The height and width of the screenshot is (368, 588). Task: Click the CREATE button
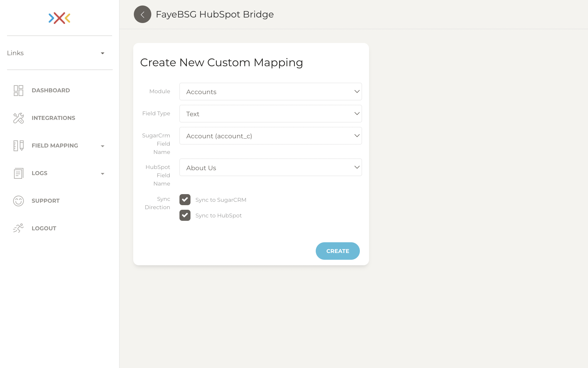tap(337, 251)
